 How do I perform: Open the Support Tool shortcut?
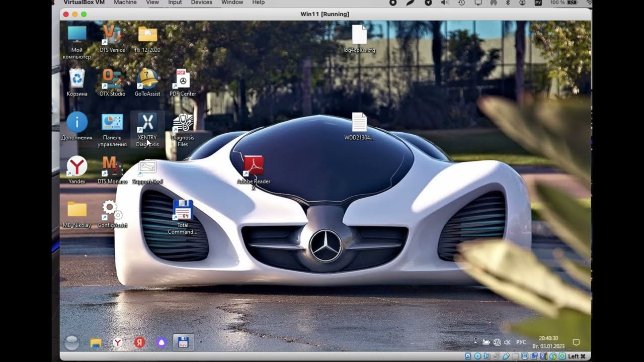click(x=147, y=170)
